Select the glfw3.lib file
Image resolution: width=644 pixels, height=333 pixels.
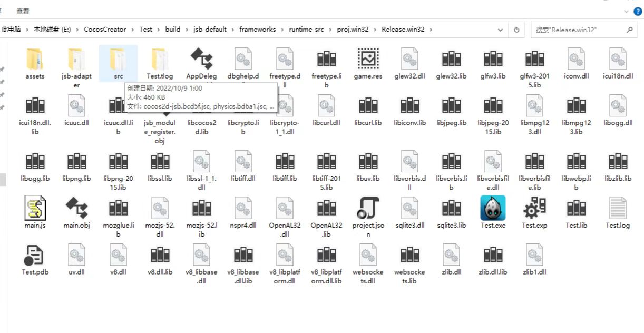(493, 64)
